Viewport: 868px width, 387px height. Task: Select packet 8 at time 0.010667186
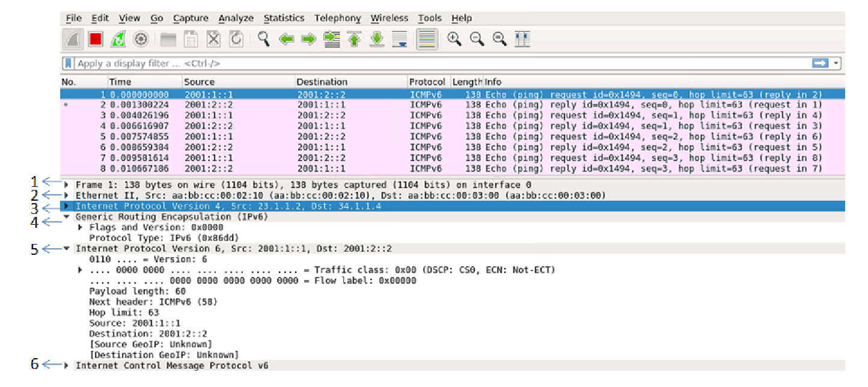453,169
